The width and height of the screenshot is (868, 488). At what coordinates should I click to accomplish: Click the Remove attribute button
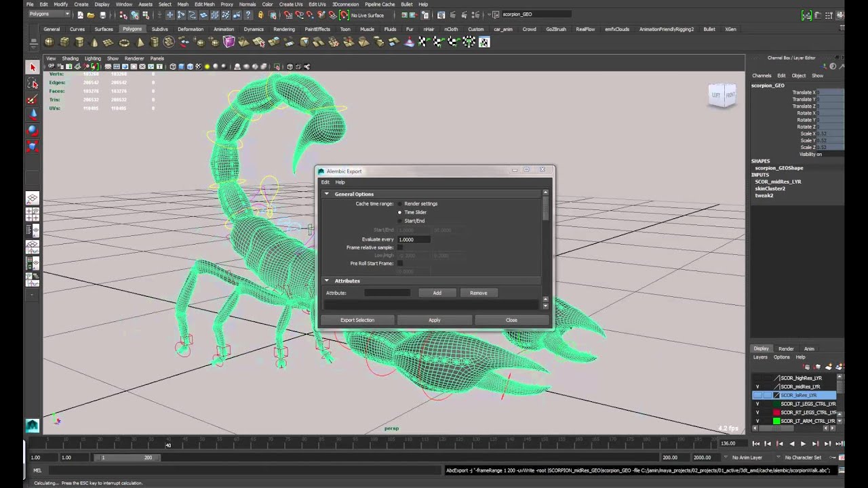click(x=479, y=293)
